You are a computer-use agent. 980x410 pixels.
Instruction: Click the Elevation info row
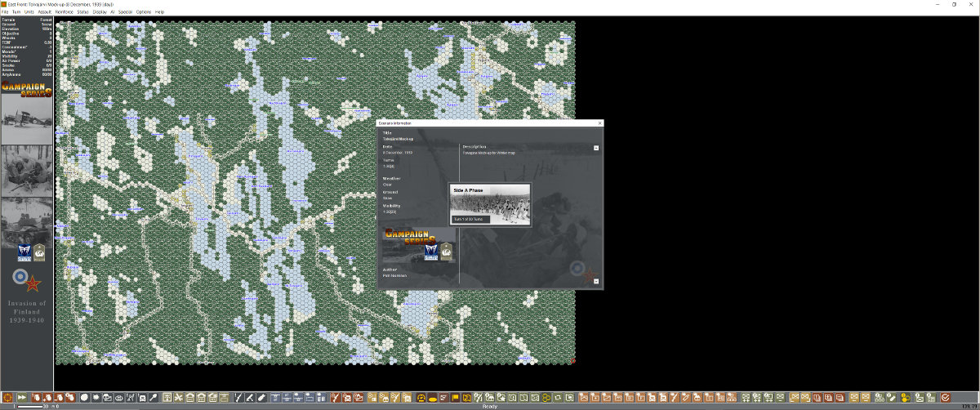point(27,28)
